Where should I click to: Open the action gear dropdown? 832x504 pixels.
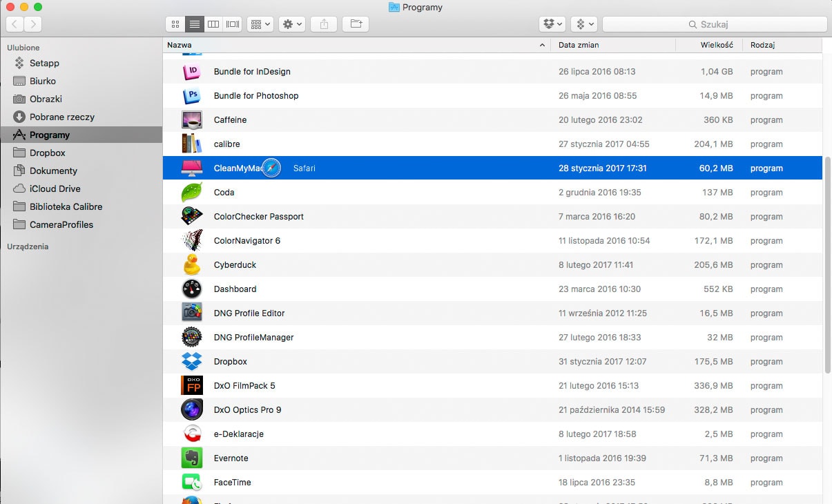pos(291,23)
